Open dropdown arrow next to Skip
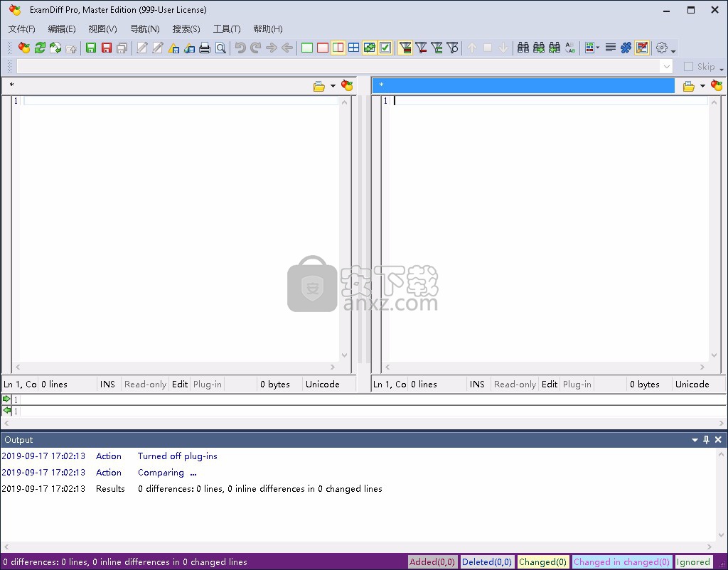 (722, 69)
